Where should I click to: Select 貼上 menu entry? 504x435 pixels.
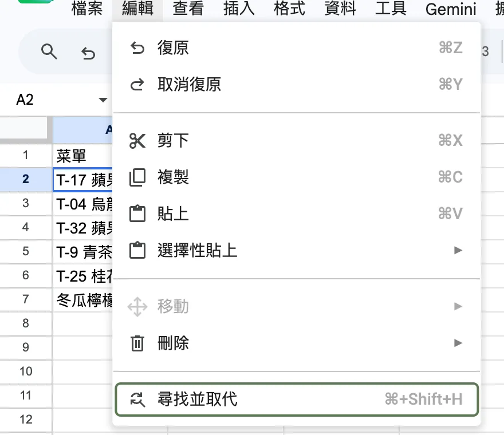[x=297, y=213]
